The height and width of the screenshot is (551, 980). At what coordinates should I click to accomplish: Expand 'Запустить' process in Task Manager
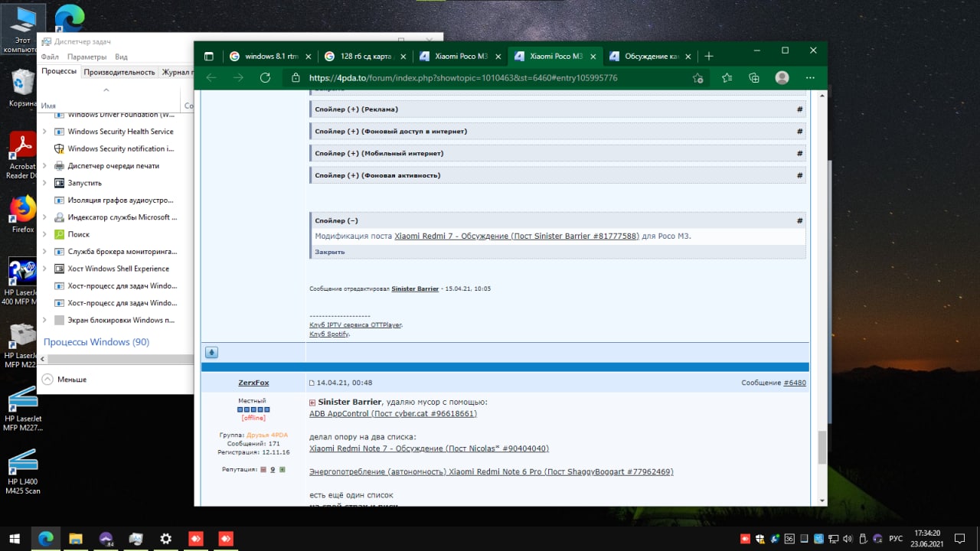pyautogui.click(x=44, y=183)
